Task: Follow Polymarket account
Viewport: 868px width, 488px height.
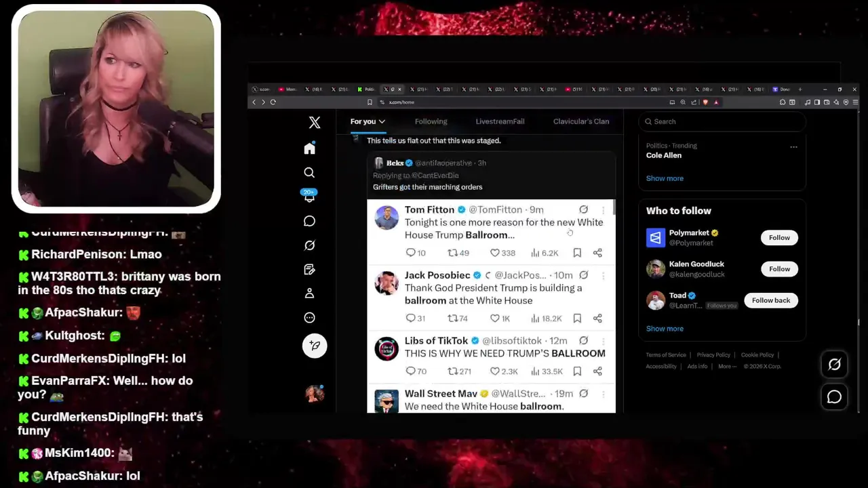Action: click(x=779, y=238)
